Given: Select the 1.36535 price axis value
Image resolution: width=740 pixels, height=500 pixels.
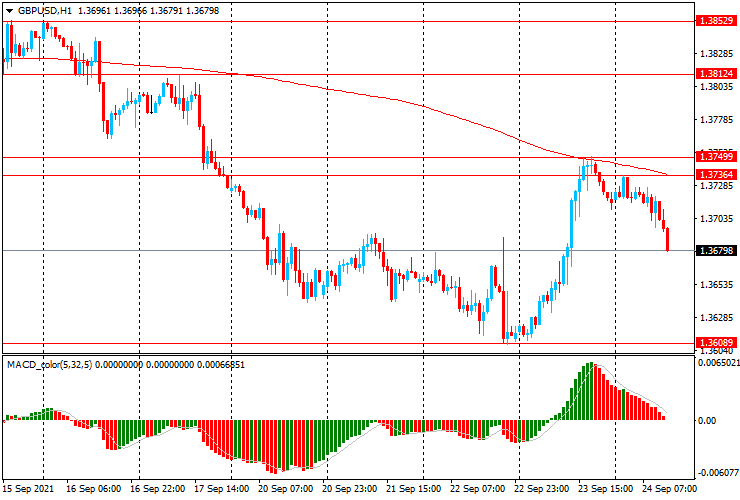Looking at the screenshot, I should click(x=716, y=285).
